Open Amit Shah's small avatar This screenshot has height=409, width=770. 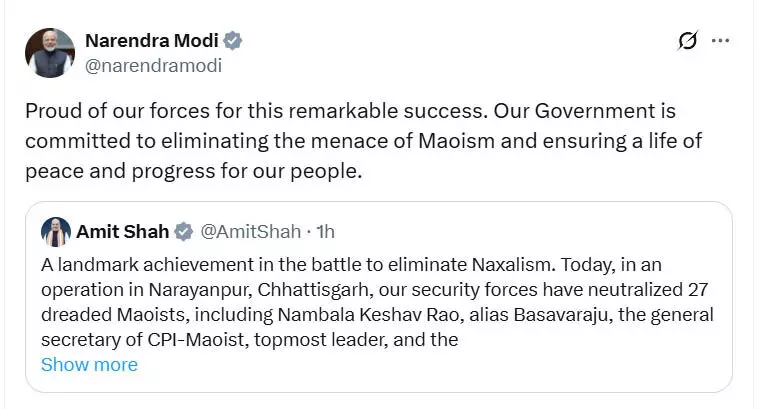point(56,231)
